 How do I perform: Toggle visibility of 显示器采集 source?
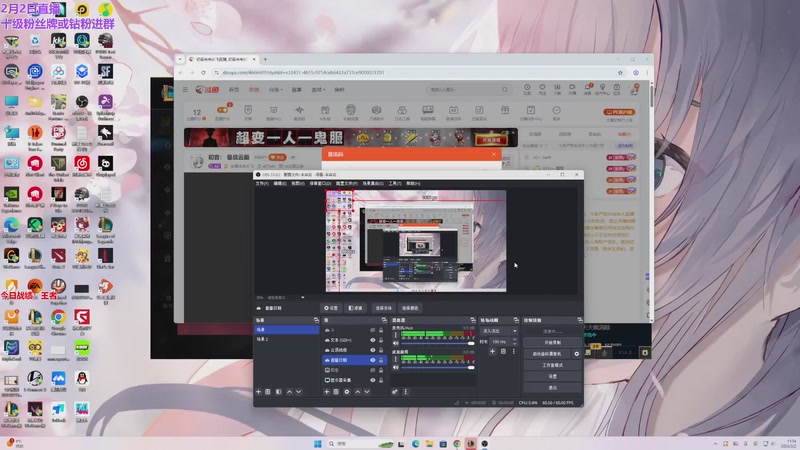(372, 380)
